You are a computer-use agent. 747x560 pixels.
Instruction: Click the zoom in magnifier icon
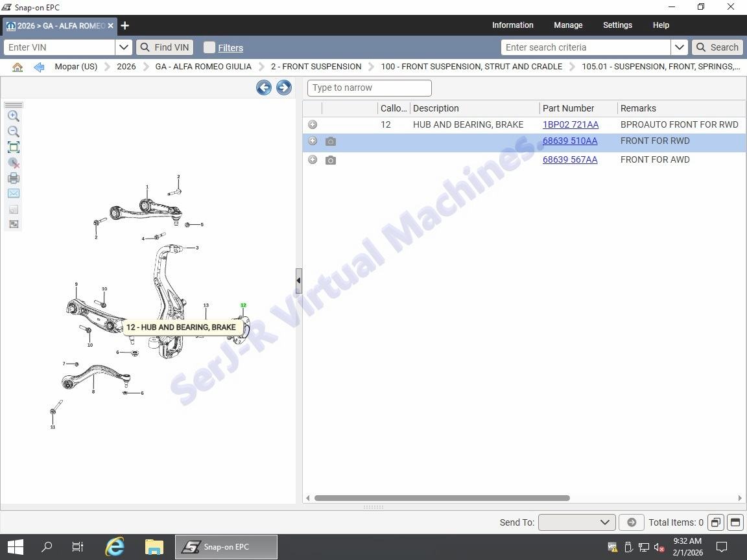(13, 116)
